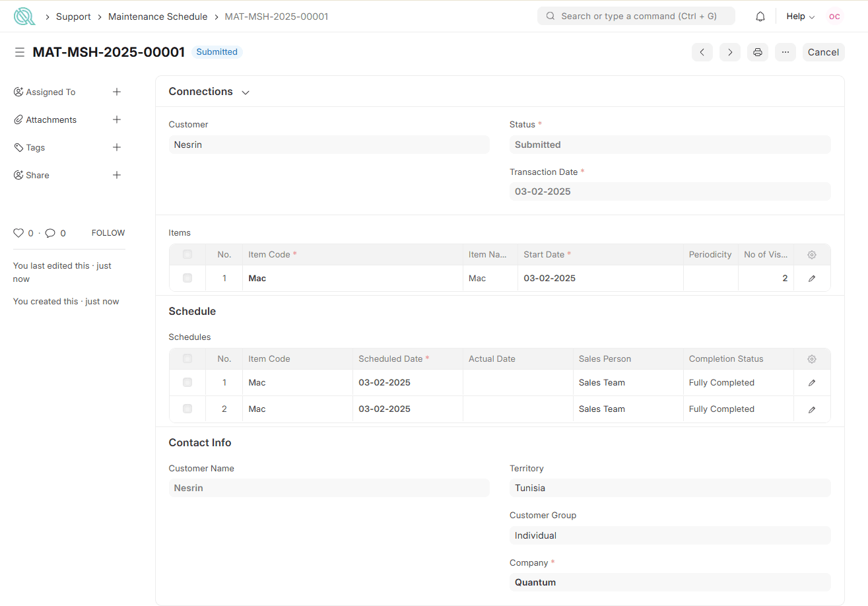Click the Customer field Nesrin
Screen dimensions: 868x606
[329, 145]
